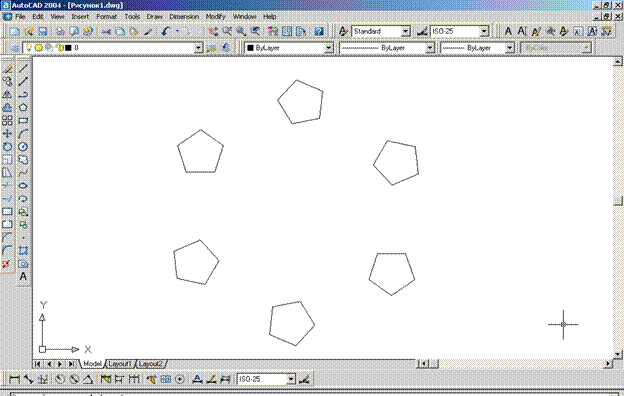This screenshot has height=396, width=624.
Task: Open the ByColor plot style dropdown
Action: coord(586,48)
